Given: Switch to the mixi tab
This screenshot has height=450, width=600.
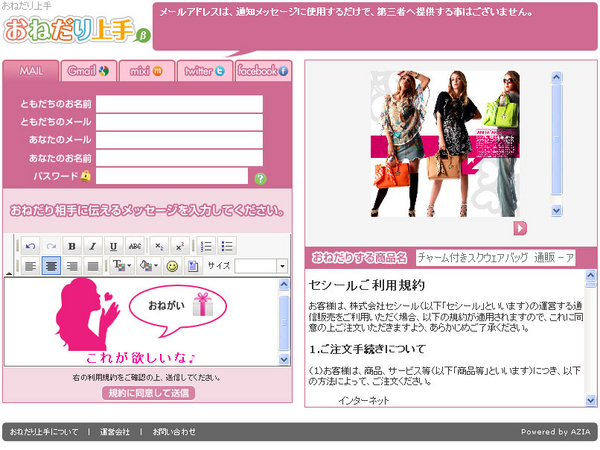Looking at the screenshot, I should tap(147, 71).
